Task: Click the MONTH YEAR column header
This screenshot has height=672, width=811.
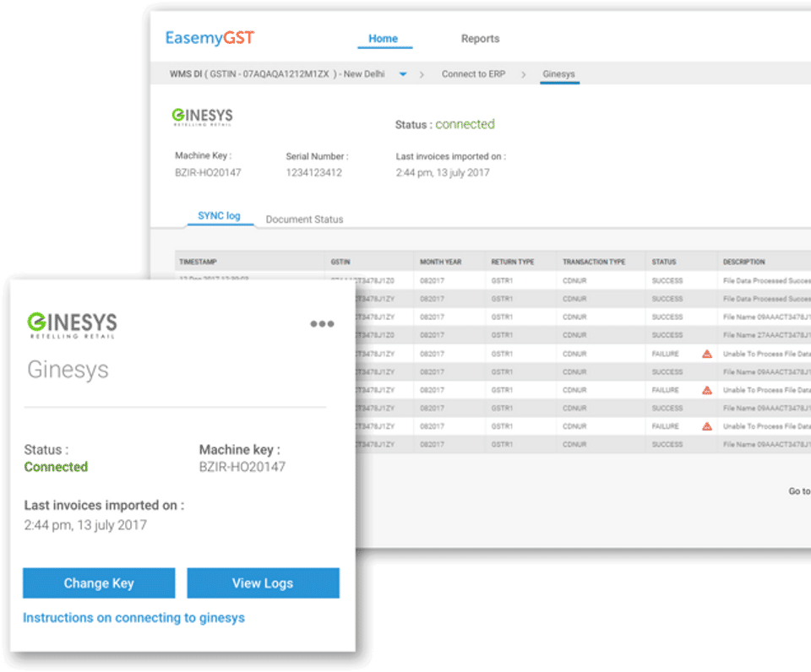Action: (x=441, y=262)
